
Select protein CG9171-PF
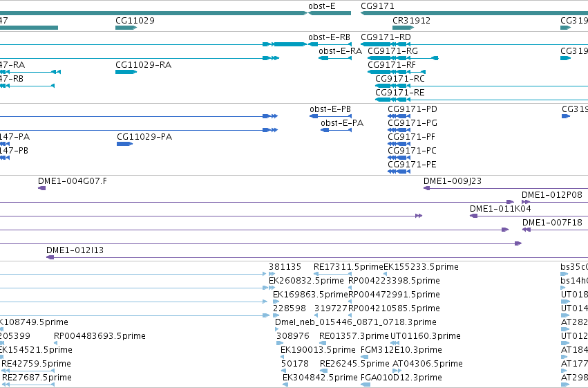(x=399, y=144)
